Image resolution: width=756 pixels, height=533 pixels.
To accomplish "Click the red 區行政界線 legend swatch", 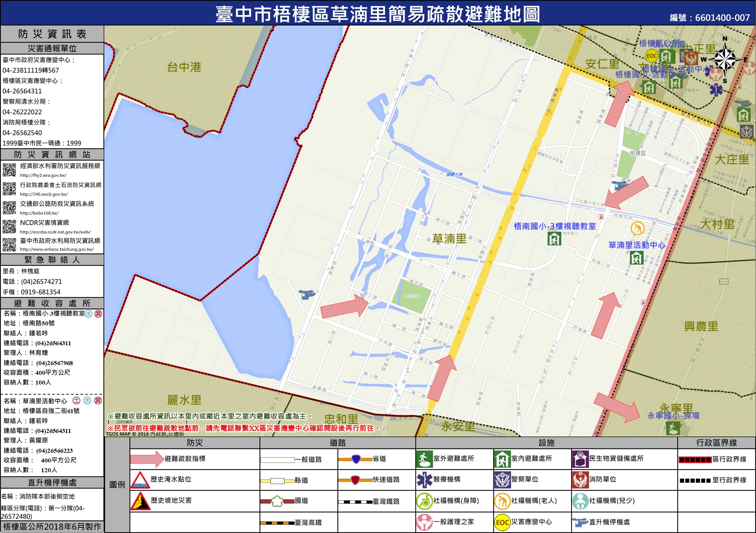I will (695, 460).
